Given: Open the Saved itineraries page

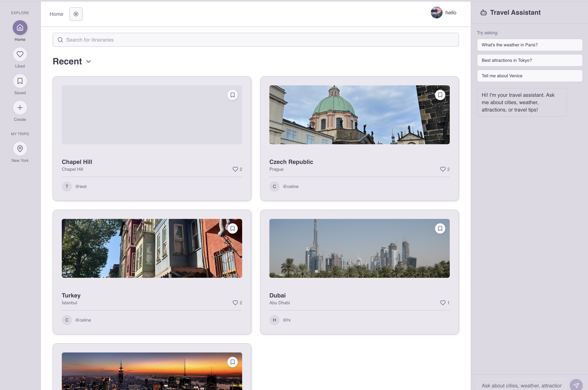Looking at the screenshot, I should 20,81.
